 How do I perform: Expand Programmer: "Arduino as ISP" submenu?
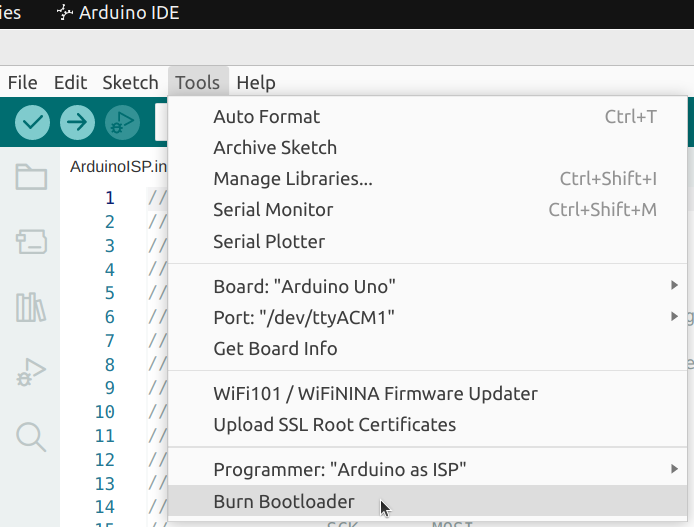[428, 469]
